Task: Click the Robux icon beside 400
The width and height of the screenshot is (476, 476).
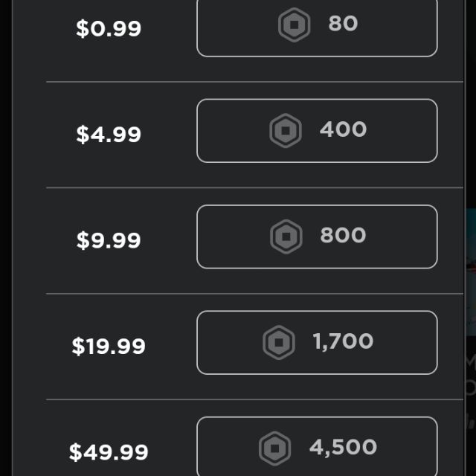Action: point(286,131)
